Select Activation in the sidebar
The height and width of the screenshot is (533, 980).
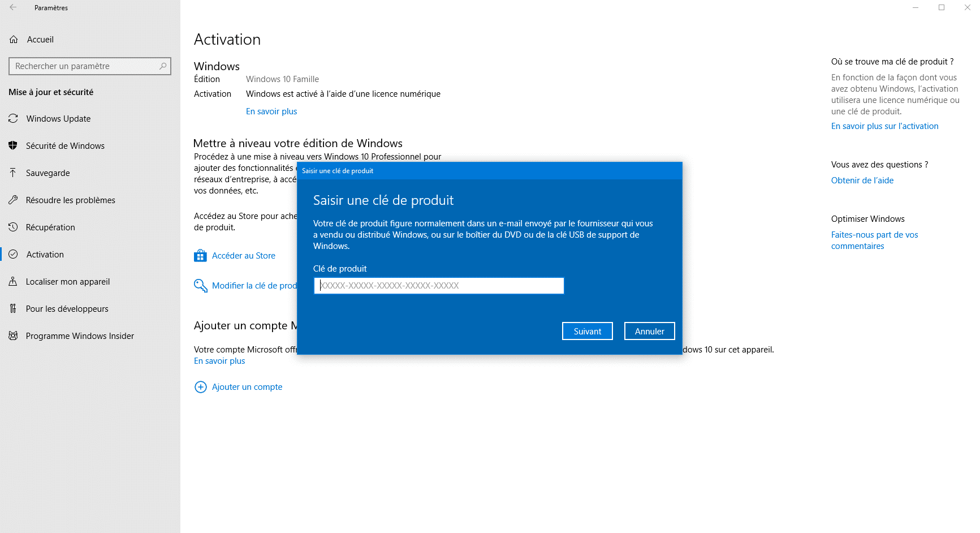45,255
